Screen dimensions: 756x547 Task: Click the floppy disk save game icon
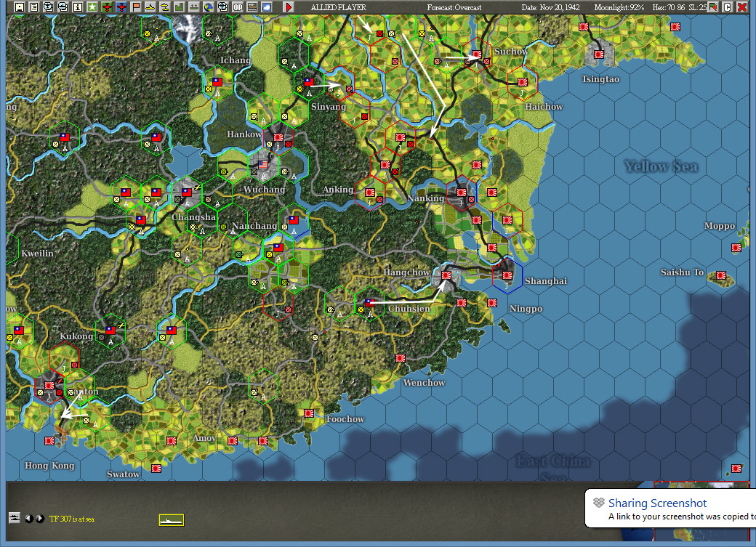(x=20, y=7)
